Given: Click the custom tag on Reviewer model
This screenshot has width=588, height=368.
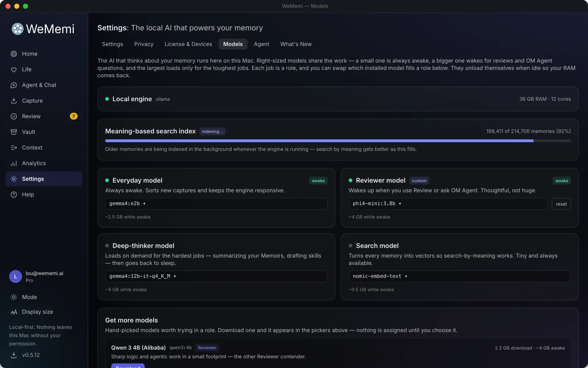Looking at the screenshot, I should click(x=419, y=181).
